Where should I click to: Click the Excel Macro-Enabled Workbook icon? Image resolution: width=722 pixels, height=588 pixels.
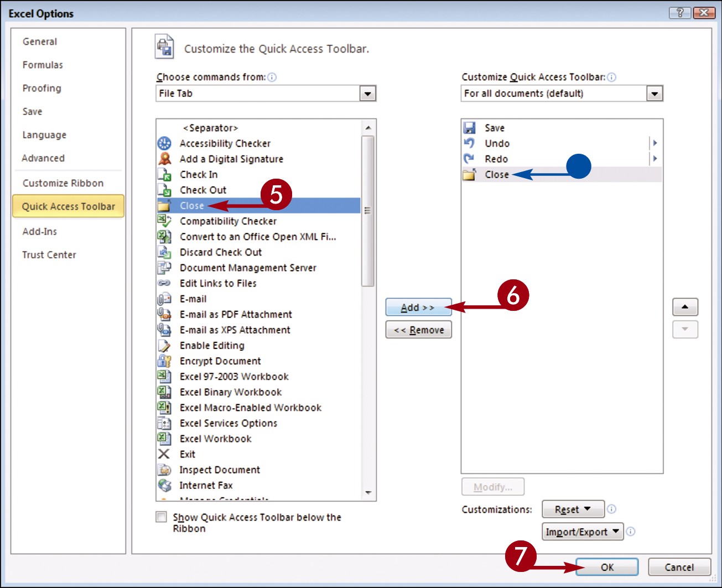click(164, 407)
